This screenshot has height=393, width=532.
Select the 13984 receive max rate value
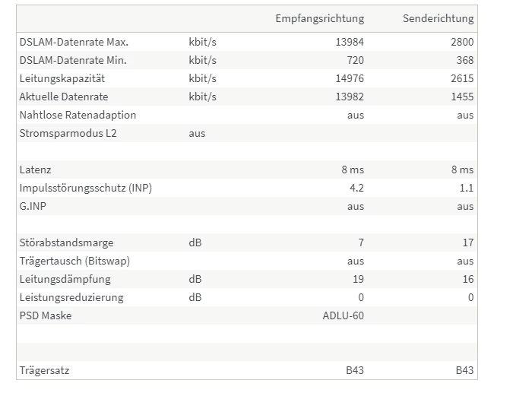[x=350, y=42]
